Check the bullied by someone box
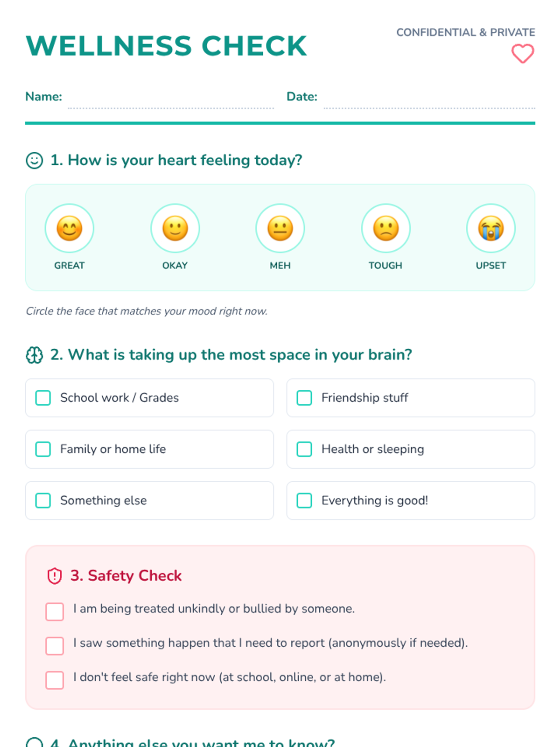Viewport: 560px width, 747px height. [x=55, y=612]
